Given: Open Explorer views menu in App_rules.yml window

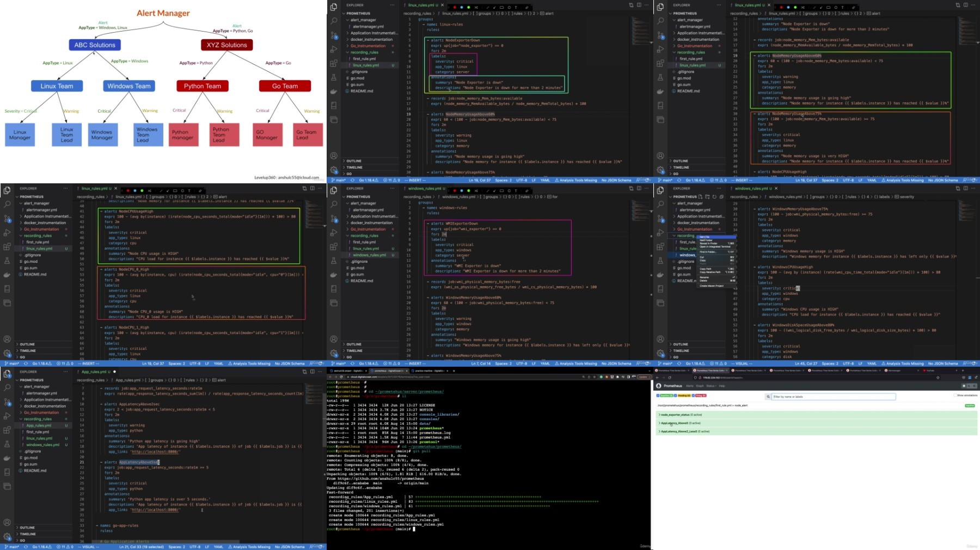Looking at the screenshot, I should pyautogui.click(x=65, y=372).
